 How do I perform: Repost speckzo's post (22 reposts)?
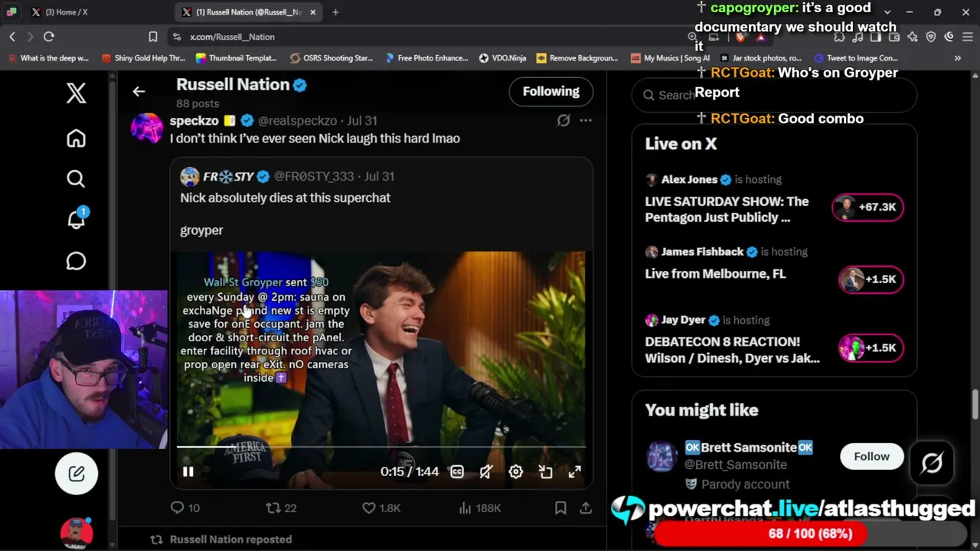pyautogui.click(x=281, y=507)
